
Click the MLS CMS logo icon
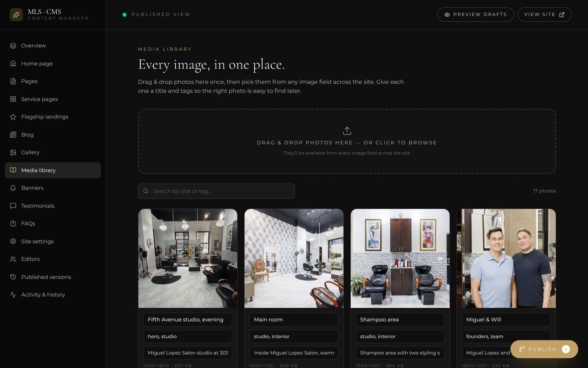click(16, 15)
